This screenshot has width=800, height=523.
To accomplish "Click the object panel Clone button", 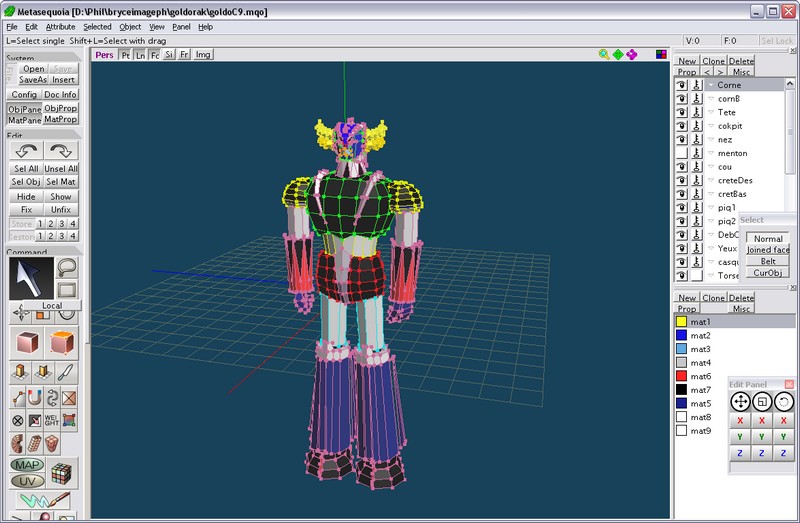I will tap(713, 61).
